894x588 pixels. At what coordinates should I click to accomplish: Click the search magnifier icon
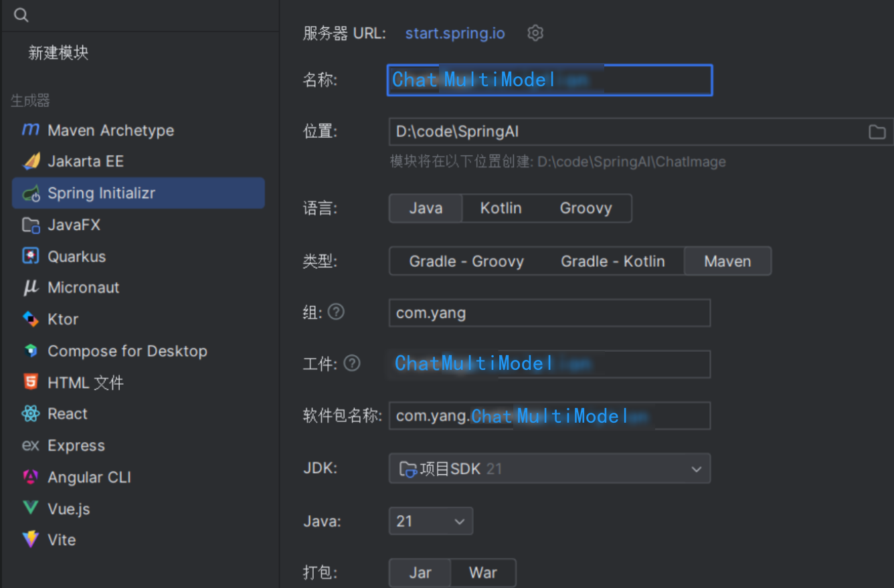point(21,15)
